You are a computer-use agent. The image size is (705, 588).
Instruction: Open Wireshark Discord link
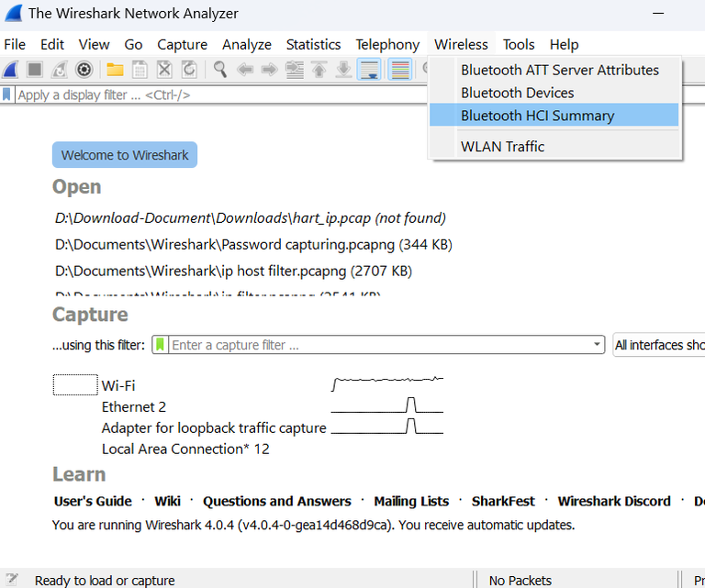coord(614,501)
